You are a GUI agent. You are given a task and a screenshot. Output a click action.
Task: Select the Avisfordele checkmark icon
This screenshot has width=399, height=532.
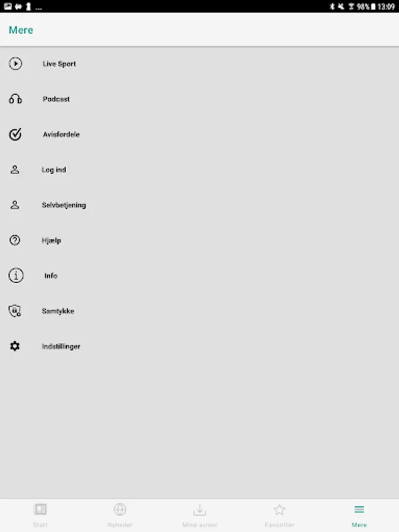point(15,134)
